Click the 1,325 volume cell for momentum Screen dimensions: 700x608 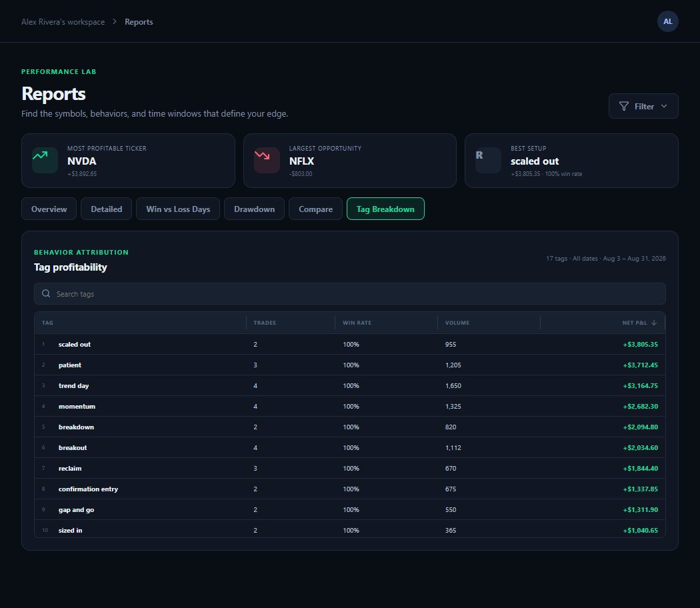point(453,406)
